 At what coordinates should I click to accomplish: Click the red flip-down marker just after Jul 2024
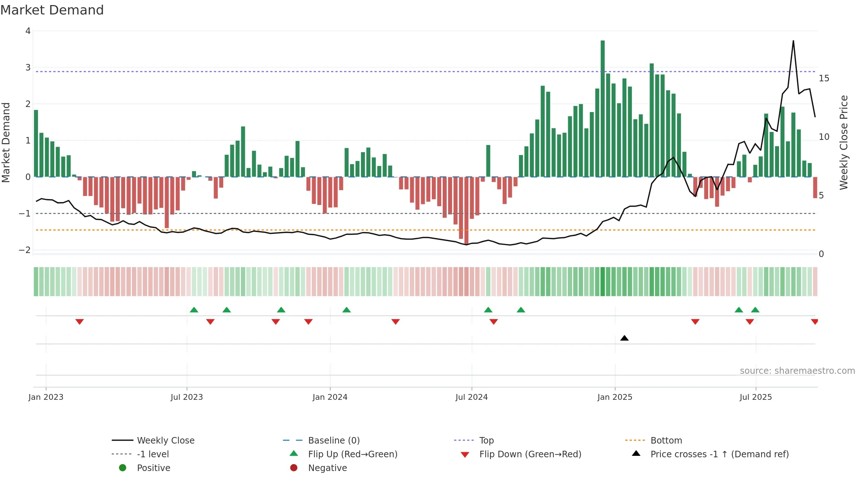[494, 322]
